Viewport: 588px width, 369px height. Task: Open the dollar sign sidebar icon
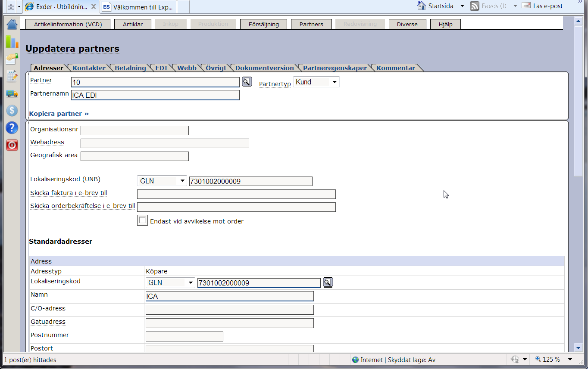pos(12,111)
